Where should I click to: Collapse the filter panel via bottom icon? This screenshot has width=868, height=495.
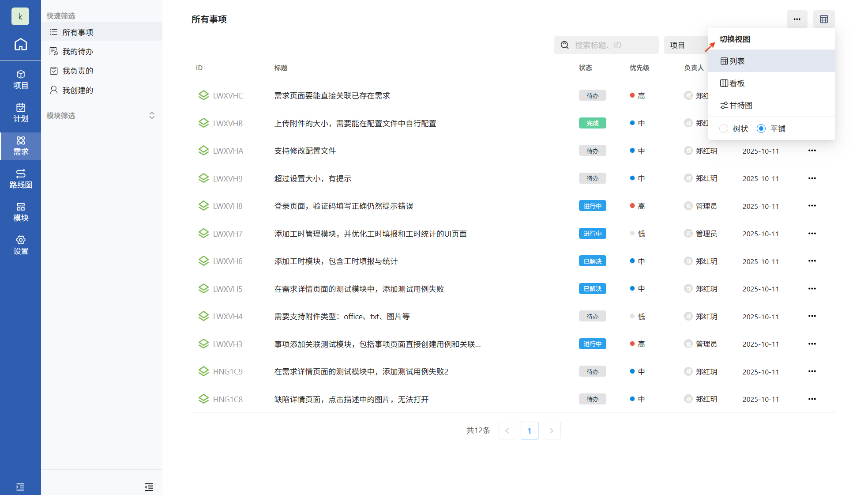tap(149, 487)
